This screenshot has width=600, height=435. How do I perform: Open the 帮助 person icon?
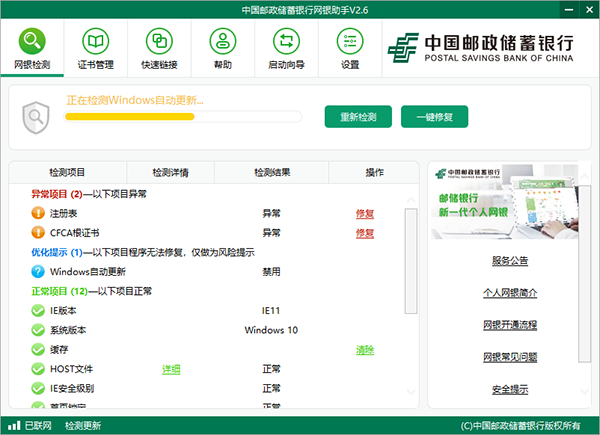tap(223, 41)
